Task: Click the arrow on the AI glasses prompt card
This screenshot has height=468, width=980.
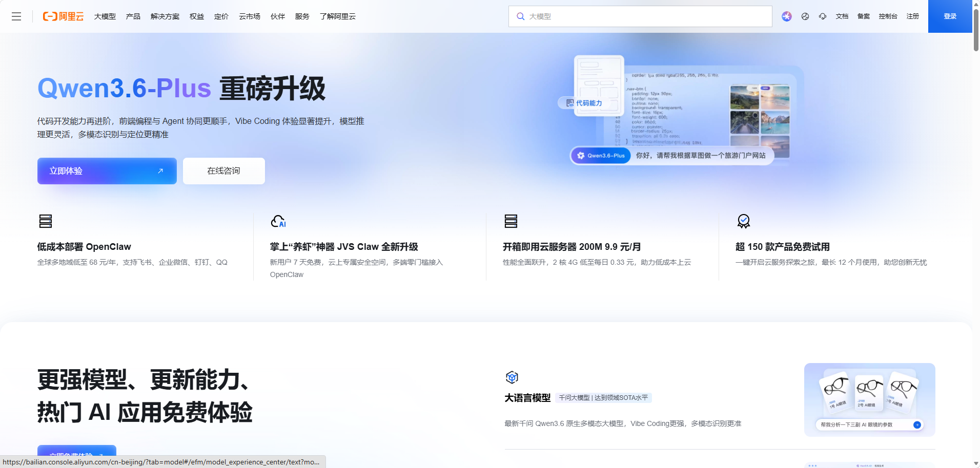Action: (917, 424)
